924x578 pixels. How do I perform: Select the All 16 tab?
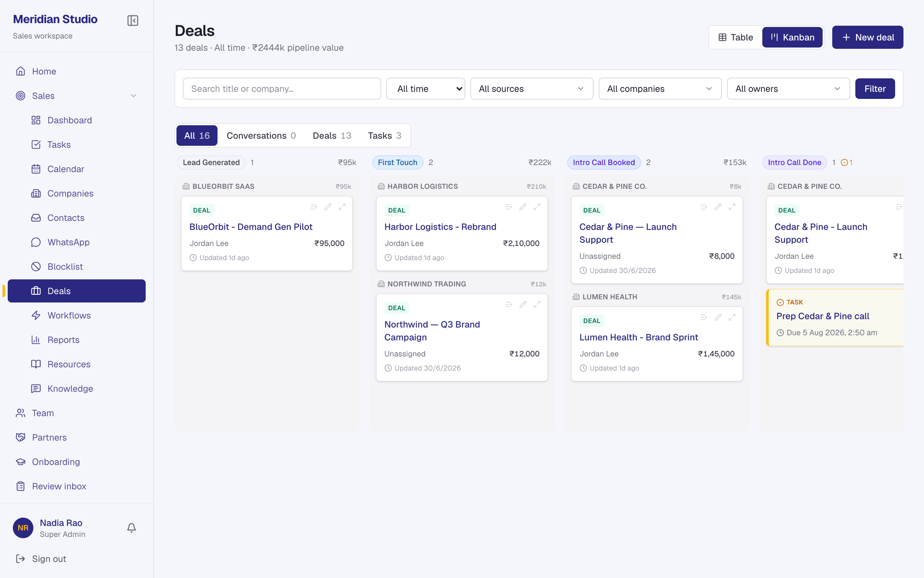click(x=197, y=135)
